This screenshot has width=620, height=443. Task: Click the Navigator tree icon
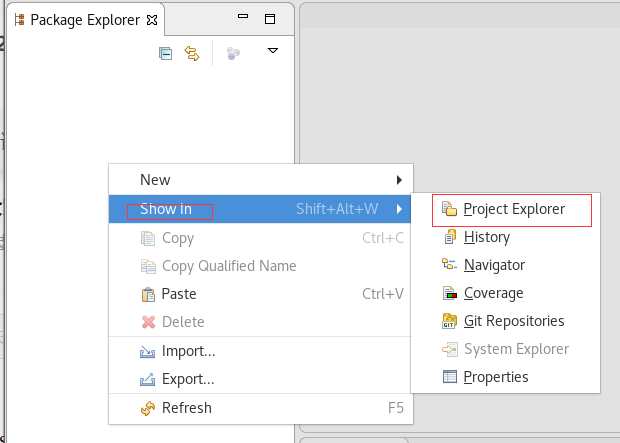450,264
